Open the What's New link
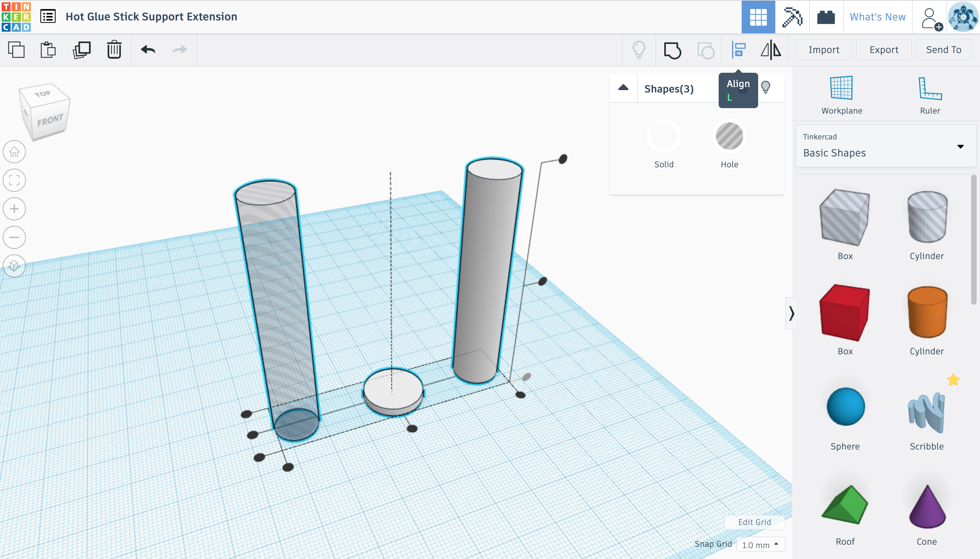Screen dimensions: 980x559 [x=878, y=17]
